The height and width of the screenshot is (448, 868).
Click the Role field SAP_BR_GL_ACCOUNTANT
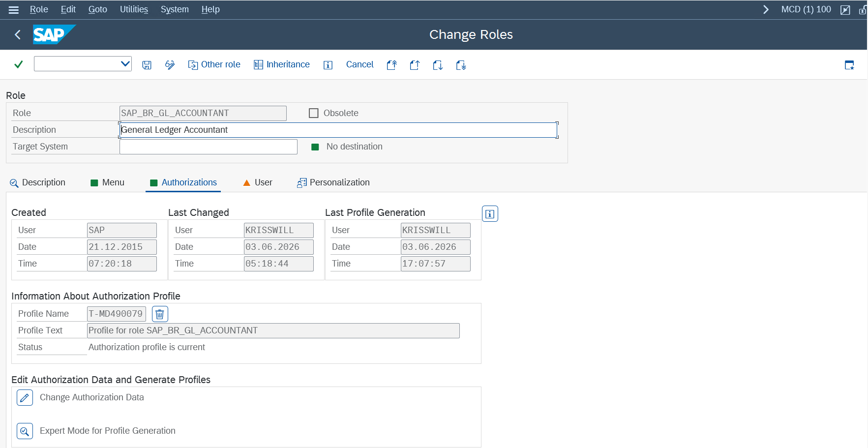click(203, 113)
